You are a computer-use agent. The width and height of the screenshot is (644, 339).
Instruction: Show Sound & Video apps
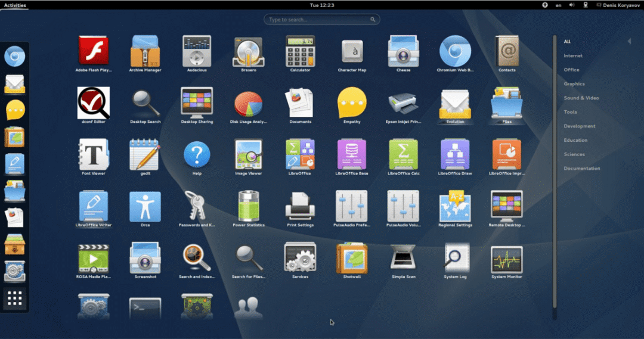pos(581,98)
